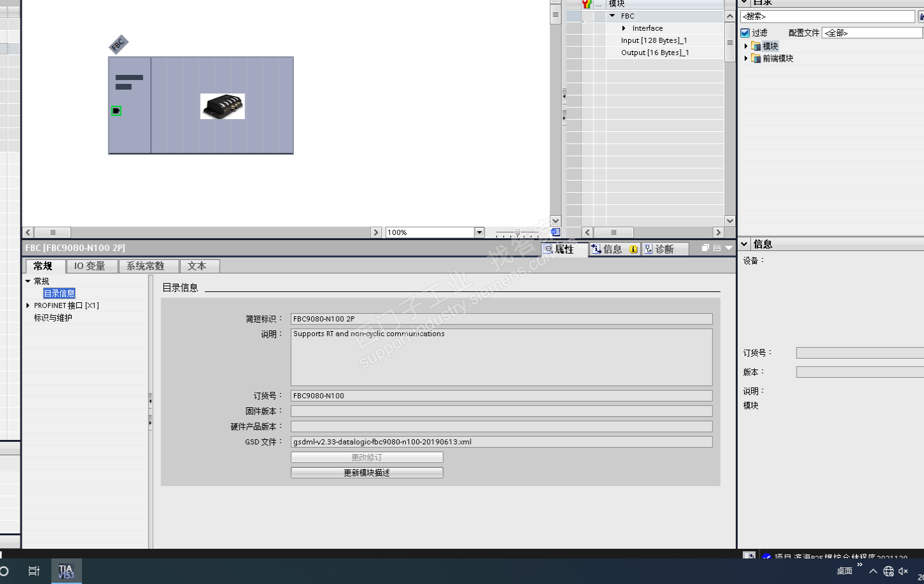Open the 配置文件 profile dropdown

coord(873,33)
